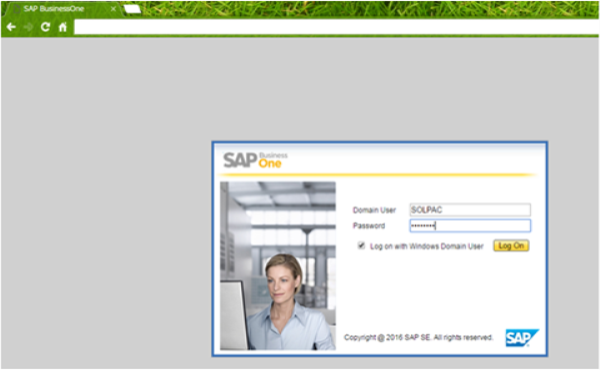Click the SAP Business One logo

(x=255, y=160)
